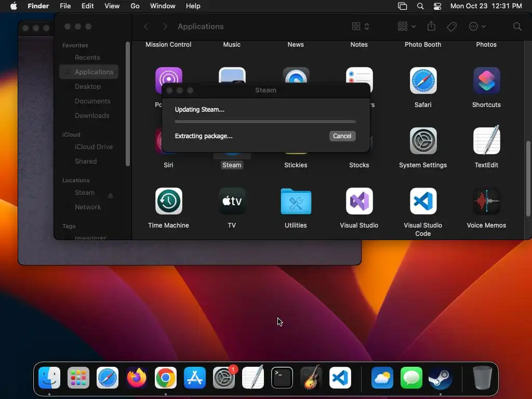Viewport: 532px width, 399px height.
Task: Open the View menu
Action: click(112, 6)
